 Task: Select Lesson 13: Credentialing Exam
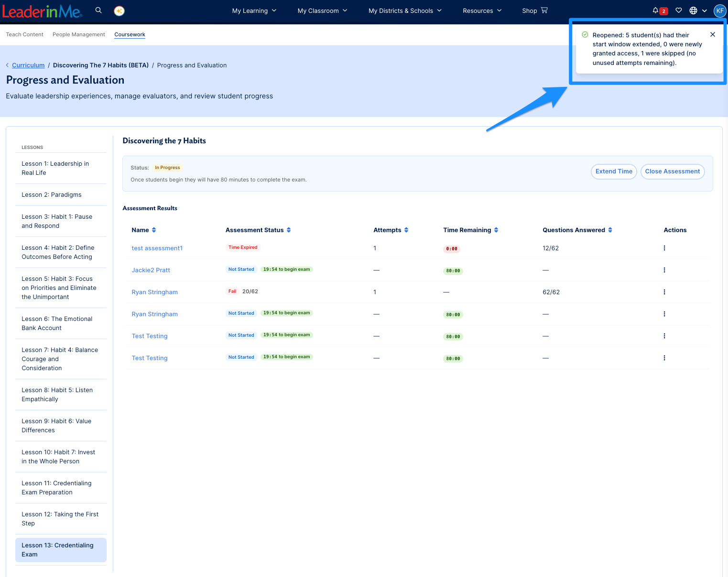tap(61, 550)
